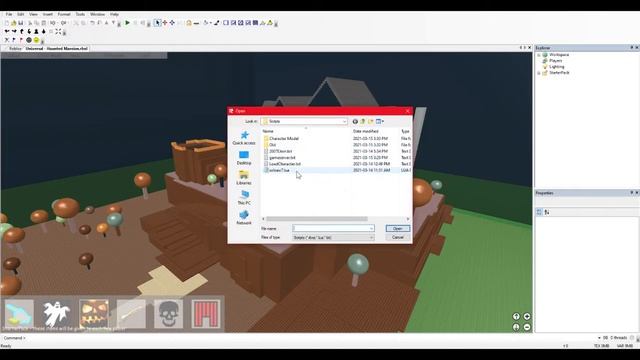The image size is (640, 360).
Task: Open the Window menu
Action: tap(97, 14)
